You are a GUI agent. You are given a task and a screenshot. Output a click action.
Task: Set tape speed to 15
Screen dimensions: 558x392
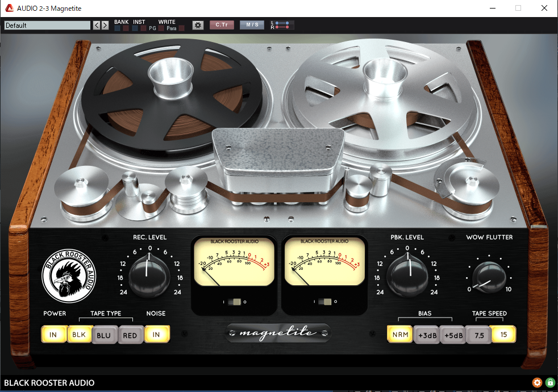[503, 335]
